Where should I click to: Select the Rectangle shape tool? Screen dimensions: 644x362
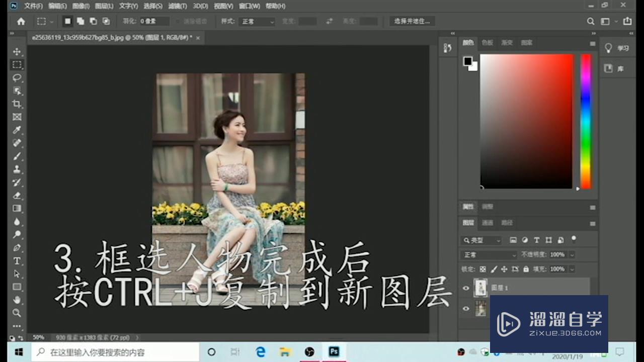(x=17, y=287)
